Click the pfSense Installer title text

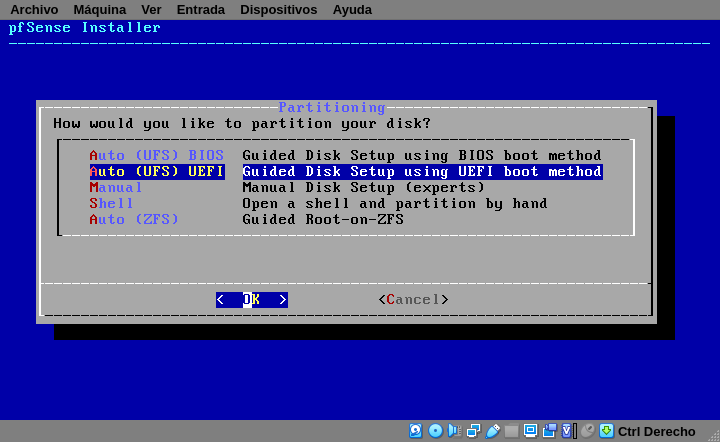coord(85,28)
